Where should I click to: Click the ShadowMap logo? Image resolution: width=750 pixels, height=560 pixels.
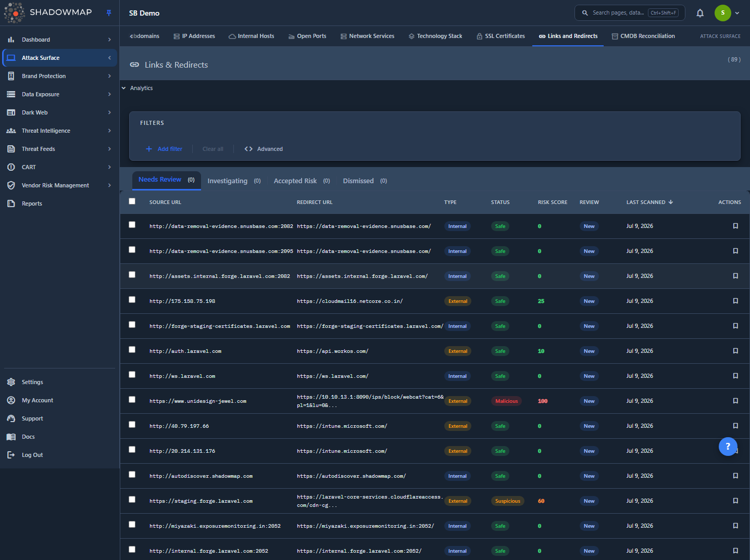(x=48, y=12)
